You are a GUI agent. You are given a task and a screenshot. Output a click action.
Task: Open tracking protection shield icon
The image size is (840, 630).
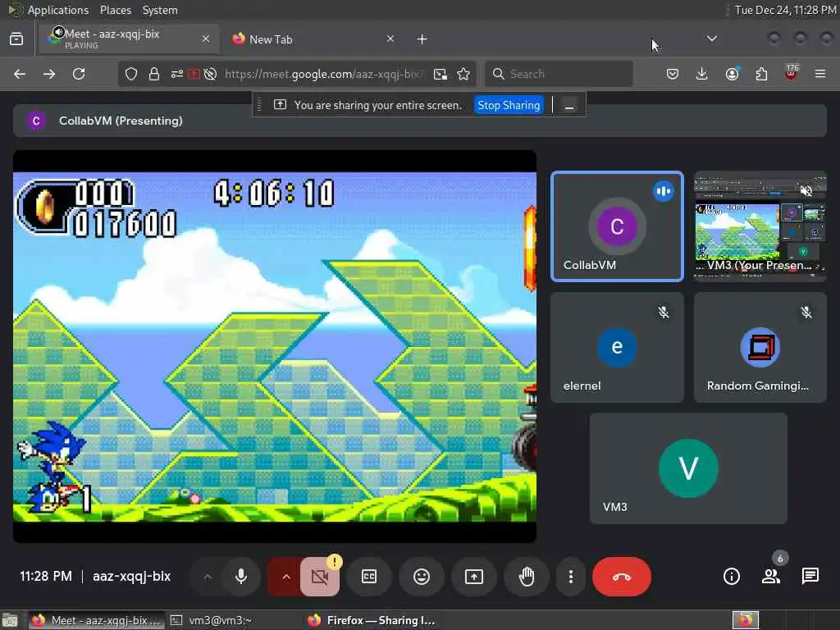[x=131, y=74]
